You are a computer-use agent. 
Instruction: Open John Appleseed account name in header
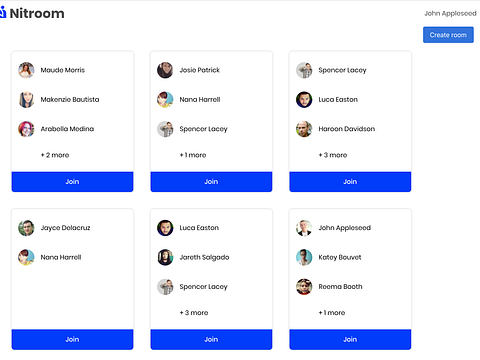point(450,13)
